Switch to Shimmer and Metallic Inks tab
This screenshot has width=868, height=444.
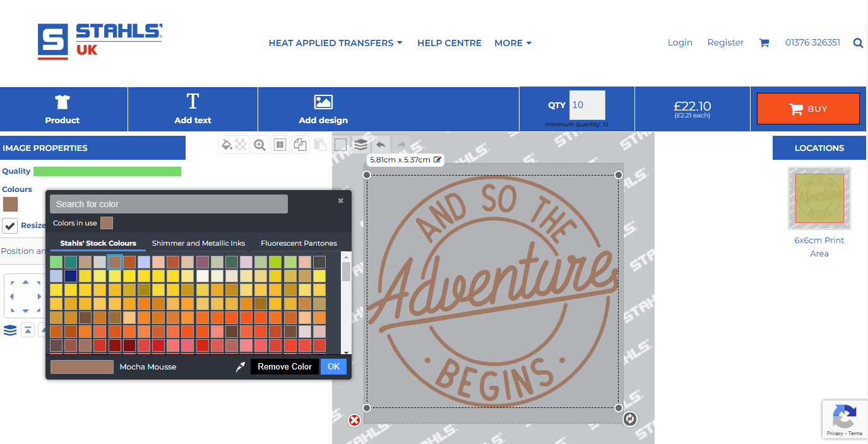[x=198, y=243]
